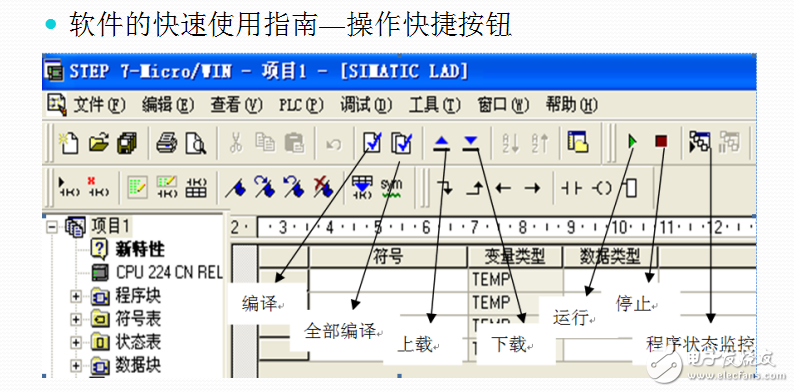Insert a coil ladder element
Viewport: 794px width, 392px height.
click(602, 188)
